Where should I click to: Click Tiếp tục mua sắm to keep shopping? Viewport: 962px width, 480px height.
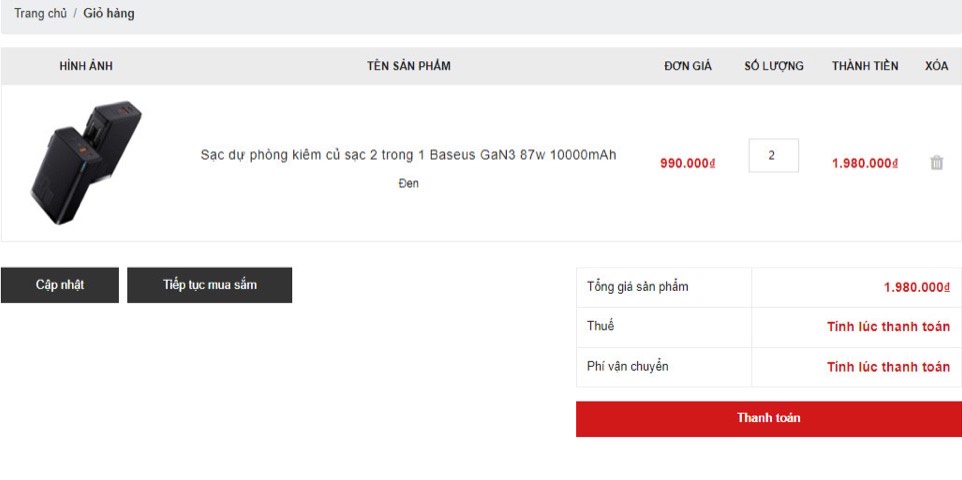pos(209,285)
